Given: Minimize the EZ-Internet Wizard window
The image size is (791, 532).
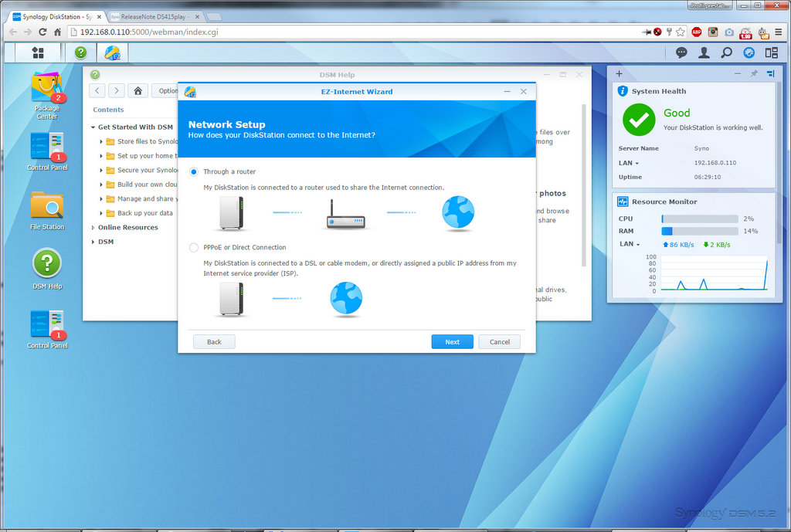Looking at the screenshot, I should coord(507,91).
